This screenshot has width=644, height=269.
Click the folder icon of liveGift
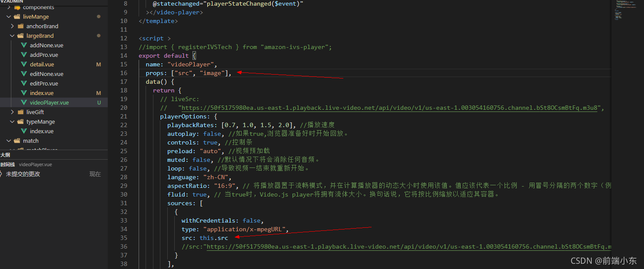[x=20, y=112]
